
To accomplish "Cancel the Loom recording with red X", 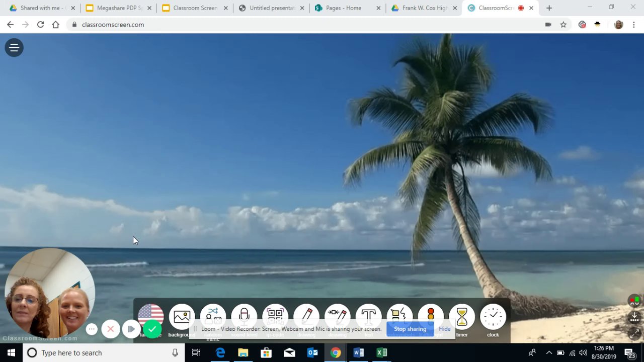I will click(x=111, y=329).
